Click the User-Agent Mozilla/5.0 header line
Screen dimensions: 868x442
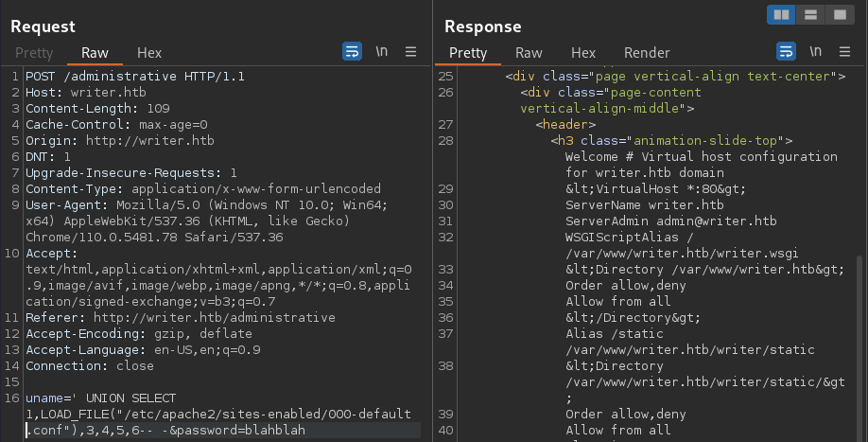click(x=206, y=205)
